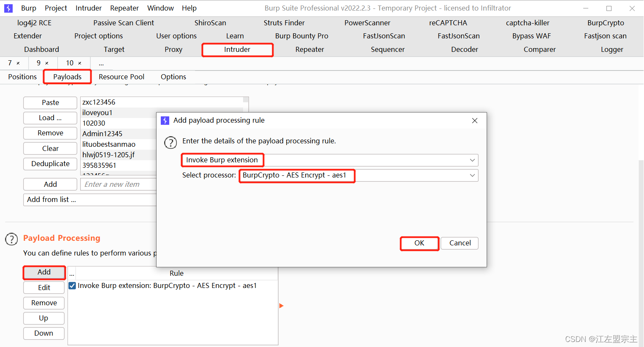This screenshot has width=644, height=347.
Task: Click Remove under Payload Processing
Action: click(x=44, y=303)
